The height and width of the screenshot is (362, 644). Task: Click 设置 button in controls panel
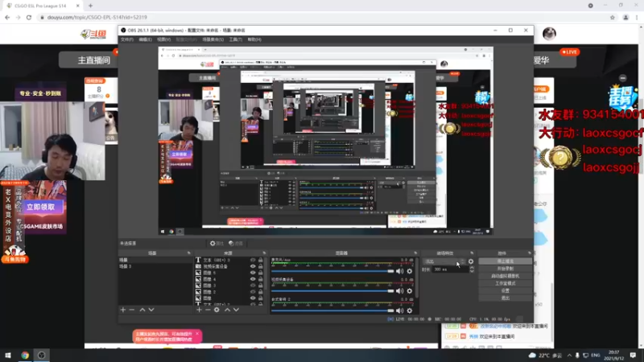[x=506, y=290]
